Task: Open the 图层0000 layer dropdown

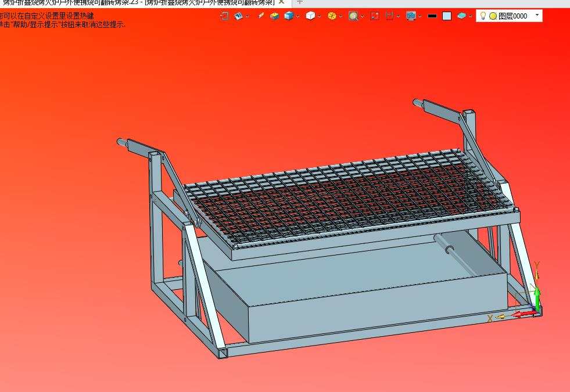Action: (537, 15)
